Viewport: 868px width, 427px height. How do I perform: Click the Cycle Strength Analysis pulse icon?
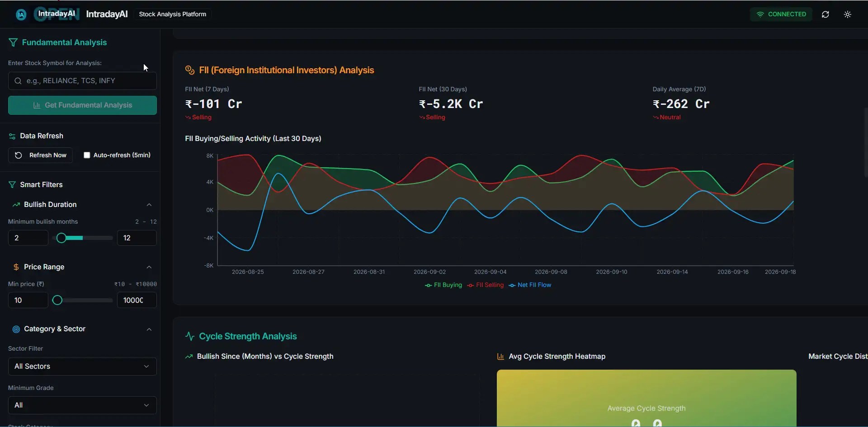click(x=190, y=336)
